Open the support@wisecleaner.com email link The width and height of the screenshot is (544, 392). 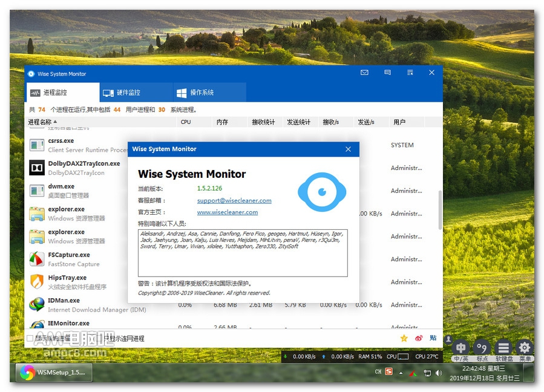(x=234, y=200)
